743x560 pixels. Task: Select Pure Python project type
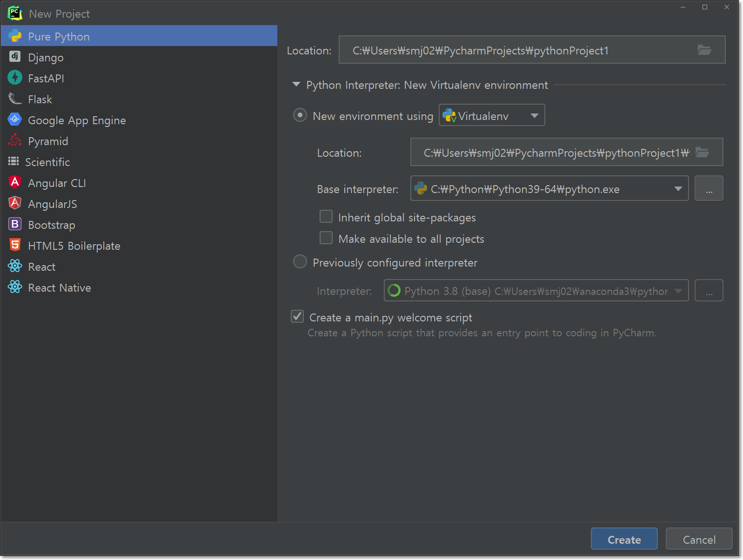[139, 36]
